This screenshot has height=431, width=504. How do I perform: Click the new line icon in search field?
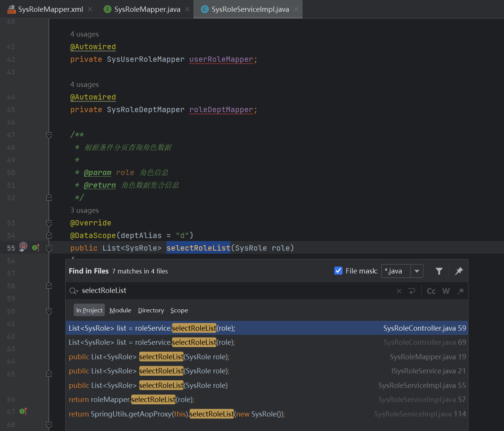tap(412, 291)
